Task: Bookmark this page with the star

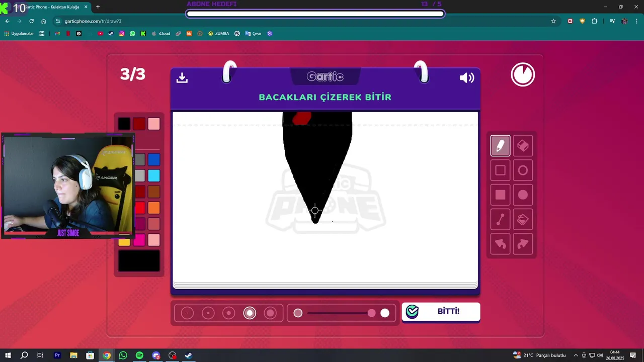Action: [x=553, y=21]
